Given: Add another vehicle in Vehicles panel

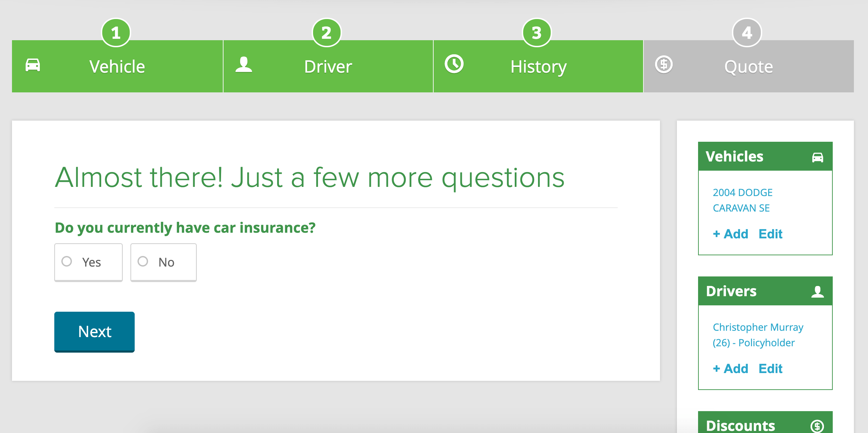Looking at the screenshot, I should pos(730,234).
